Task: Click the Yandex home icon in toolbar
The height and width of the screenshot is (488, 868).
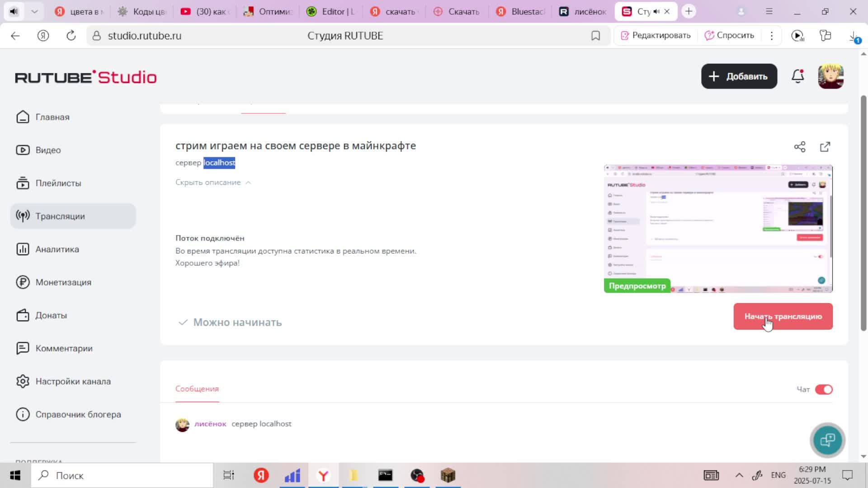Action: click(43, 36)
